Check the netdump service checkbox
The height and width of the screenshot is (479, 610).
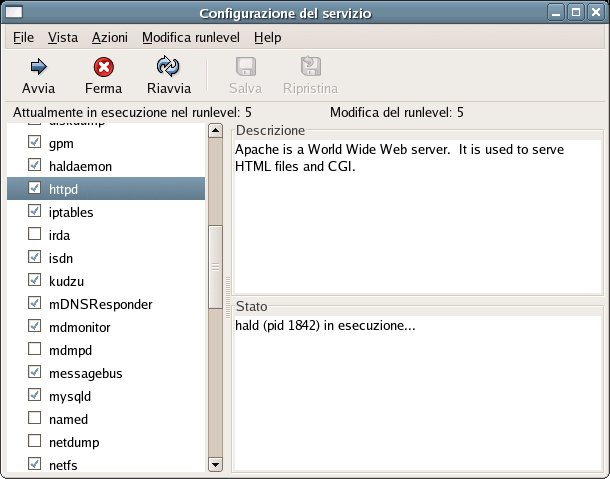coord(34,440)
